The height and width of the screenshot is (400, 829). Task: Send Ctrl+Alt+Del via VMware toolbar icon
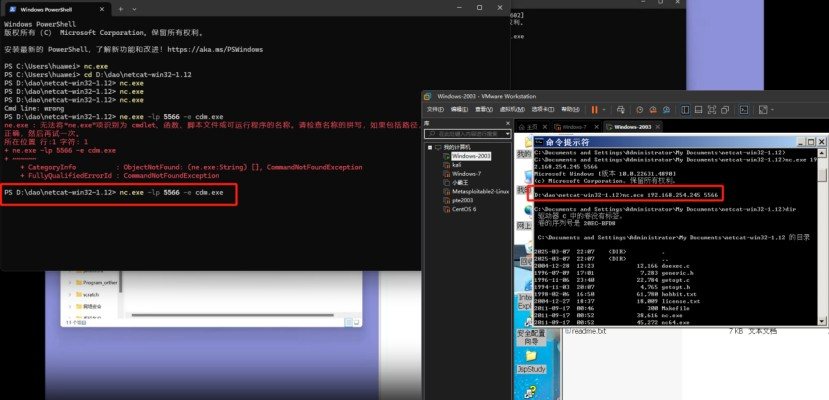(x=621, y=109)
